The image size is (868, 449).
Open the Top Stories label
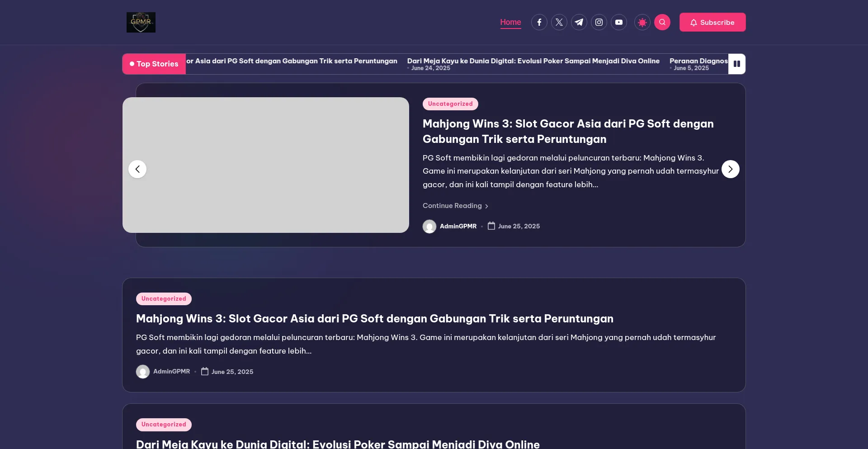pos(154,64)
